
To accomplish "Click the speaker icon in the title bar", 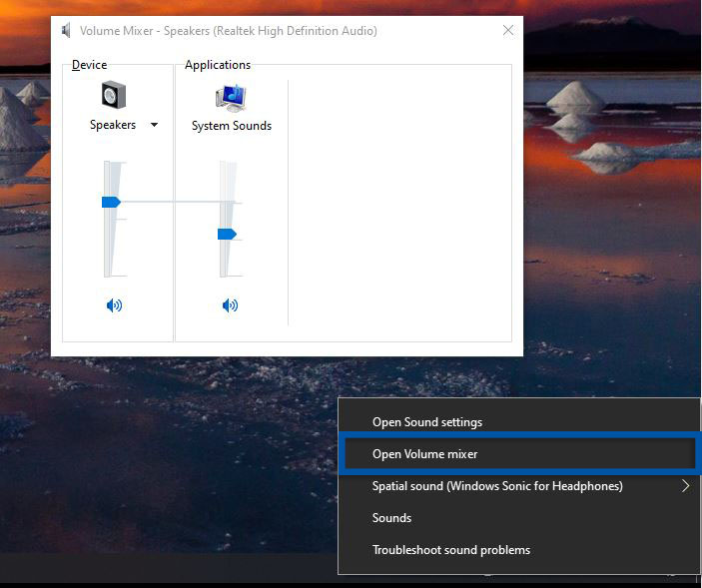I will (66, 30).
